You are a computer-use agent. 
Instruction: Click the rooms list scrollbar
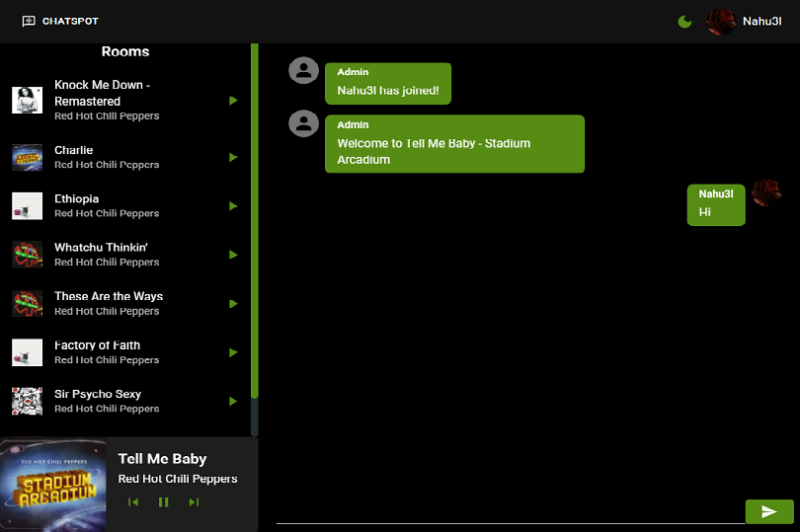(254, 217)
